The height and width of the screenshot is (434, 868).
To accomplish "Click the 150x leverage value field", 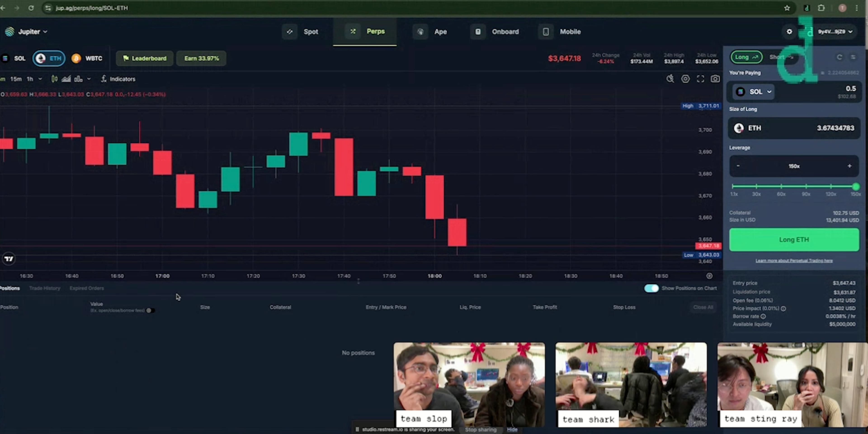I will tap(794, 166).
